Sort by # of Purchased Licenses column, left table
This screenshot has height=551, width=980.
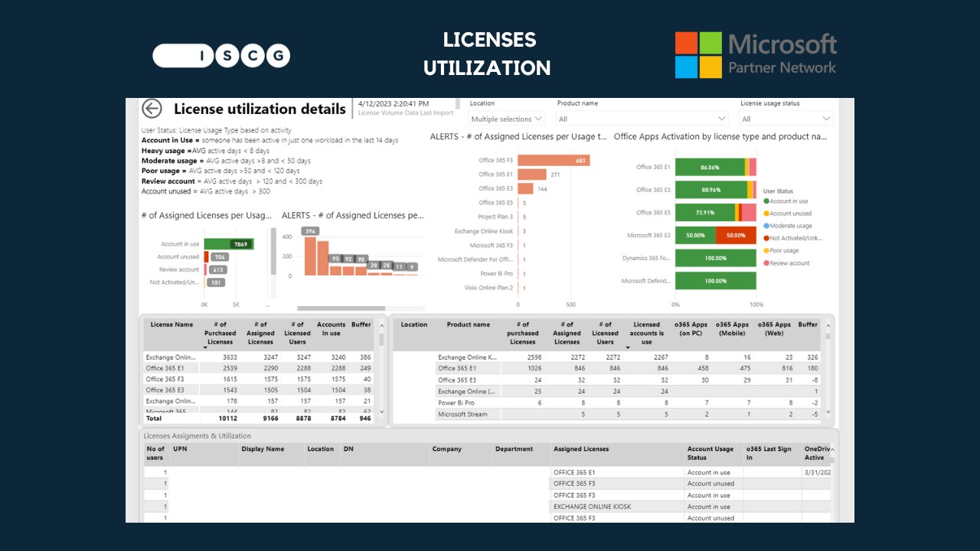point(220,334)
